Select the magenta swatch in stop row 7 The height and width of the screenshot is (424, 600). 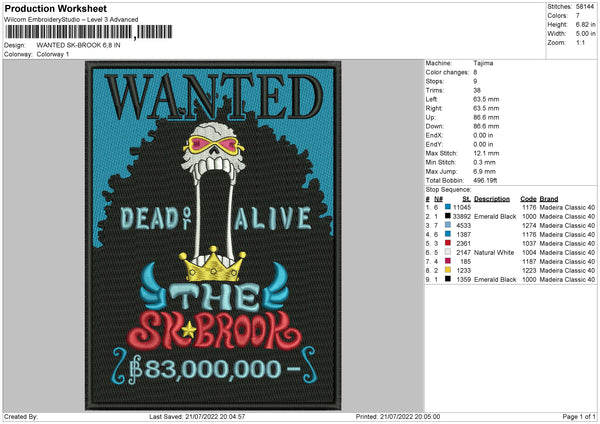[x=448, y=261]
